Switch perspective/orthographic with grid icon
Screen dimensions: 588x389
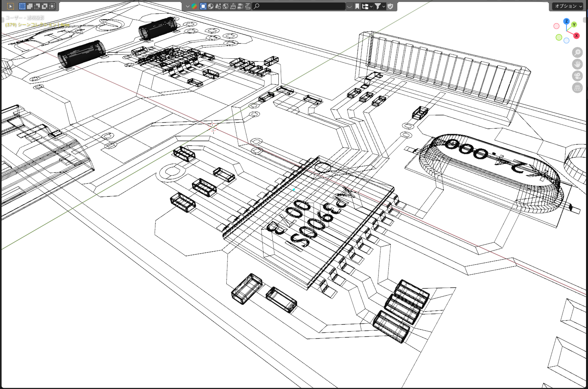577,88
